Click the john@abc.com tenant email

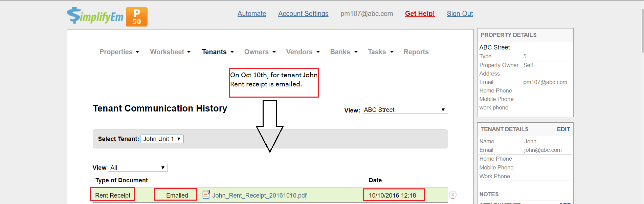pyautogui.click(x=543, y=150)
